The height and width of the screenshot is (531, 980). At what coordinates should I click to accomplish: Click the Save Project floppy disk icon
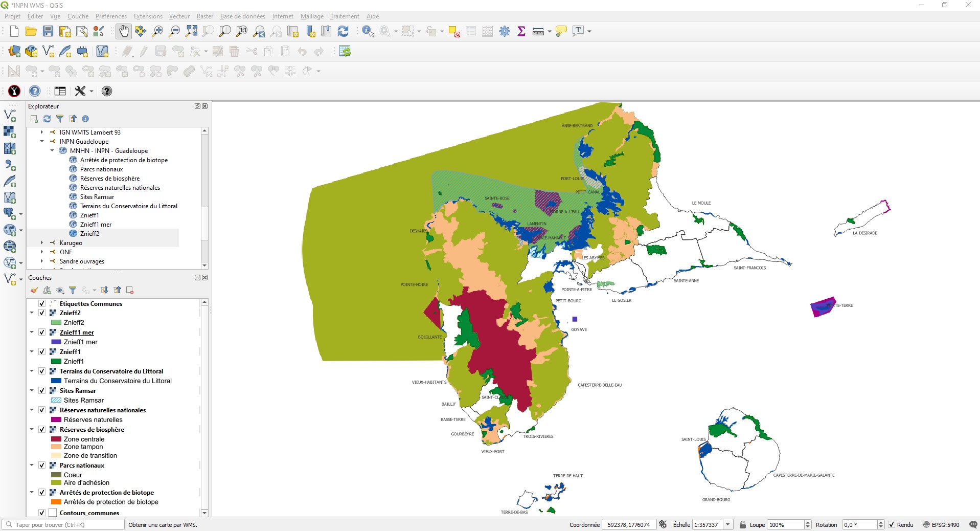point(48,31)
